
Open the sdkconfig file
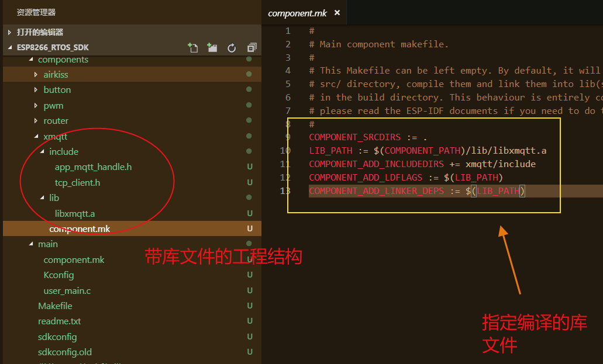pyautogui.click(x=57, y=337)
